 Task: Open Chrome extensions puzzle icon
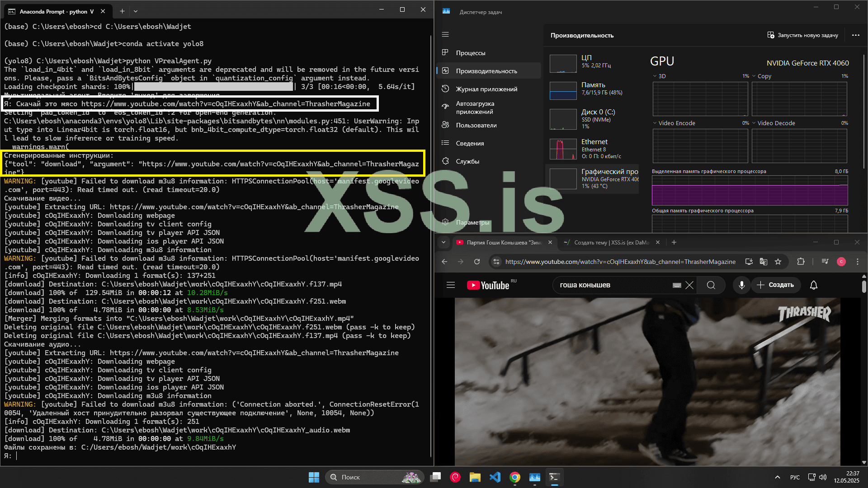801,262
